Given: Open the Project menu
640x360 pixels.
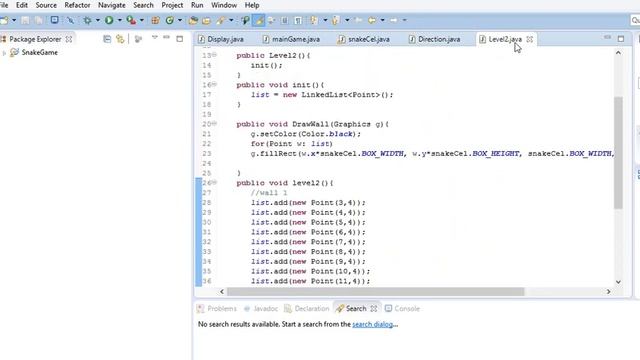Looking at the screenshot, I should click(172, 5).
